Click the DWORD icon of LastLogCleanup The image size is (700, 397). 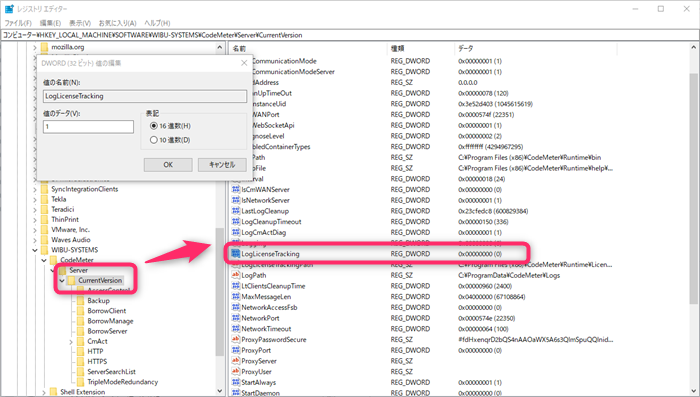(x=236, y=211)
